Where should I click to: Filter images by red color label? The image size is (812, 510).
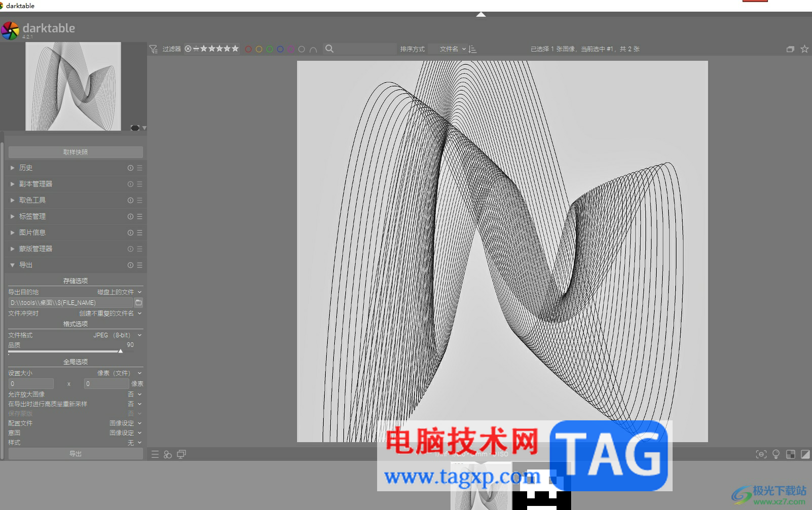(x=248, y=49)
